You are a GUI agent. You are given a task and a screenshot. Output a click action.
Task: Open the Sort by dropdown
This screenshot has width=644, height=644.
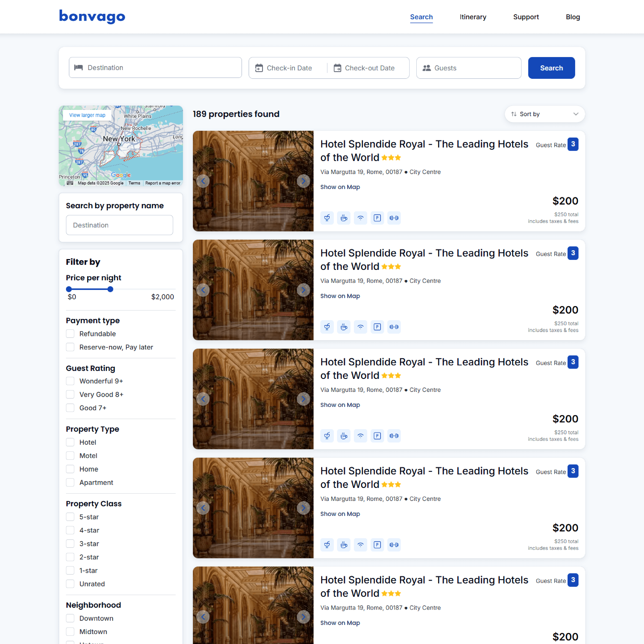(x=544, y=114)
